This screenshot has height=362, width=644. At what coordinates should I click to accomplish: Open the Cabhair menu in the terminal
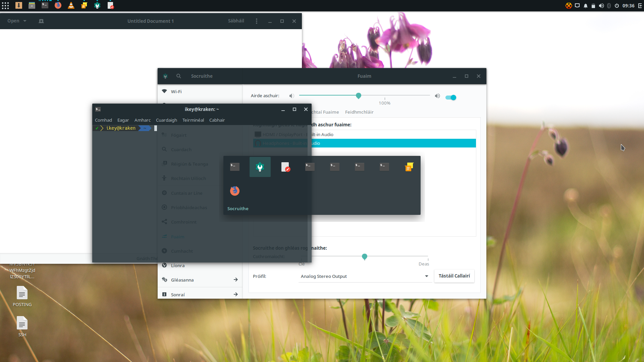(x=217, y=120)
